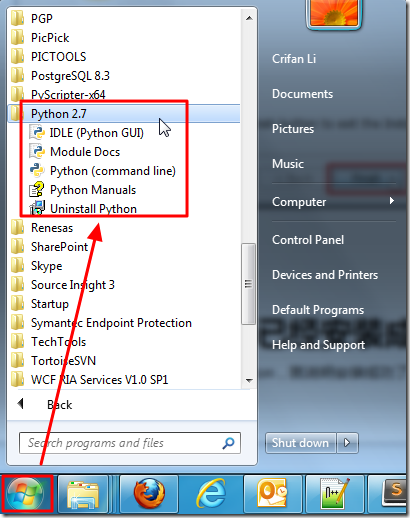Click the programs list scrollbar thumb
The image size is (410, 518).
(x=248, y=284)
